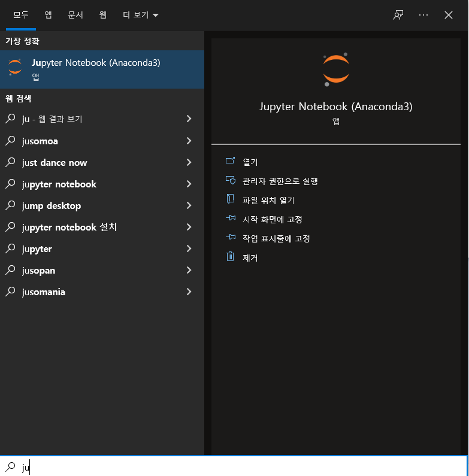
Task: Select the 'jump desktop' suggestion text
Action: (x=52, y=206)
